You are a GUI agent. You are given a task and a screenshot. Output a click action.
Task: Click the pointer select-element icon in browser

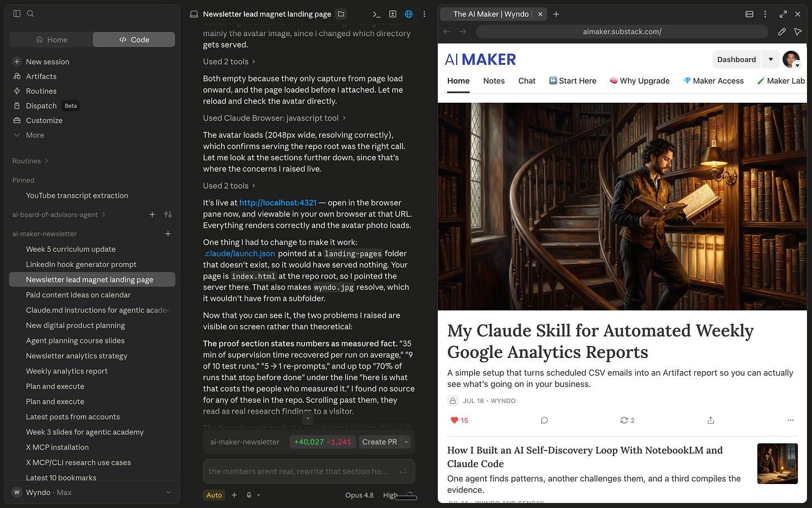point(798,32)
